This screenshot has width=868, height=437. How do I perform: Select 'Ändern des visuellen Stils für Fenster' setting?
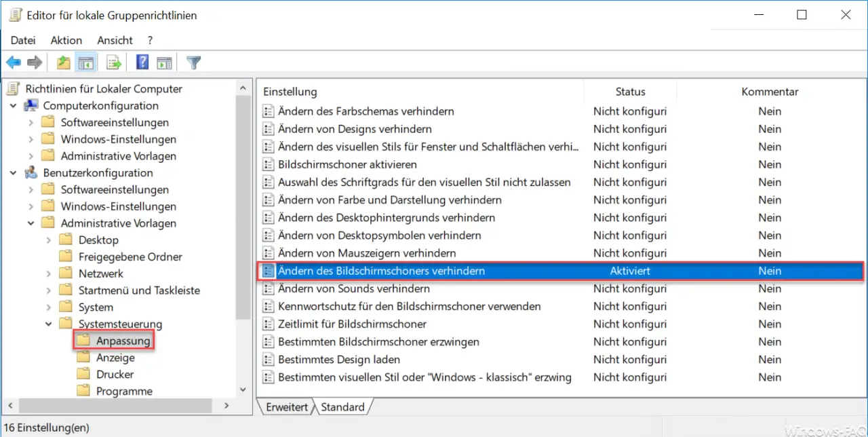click(429, 147)
